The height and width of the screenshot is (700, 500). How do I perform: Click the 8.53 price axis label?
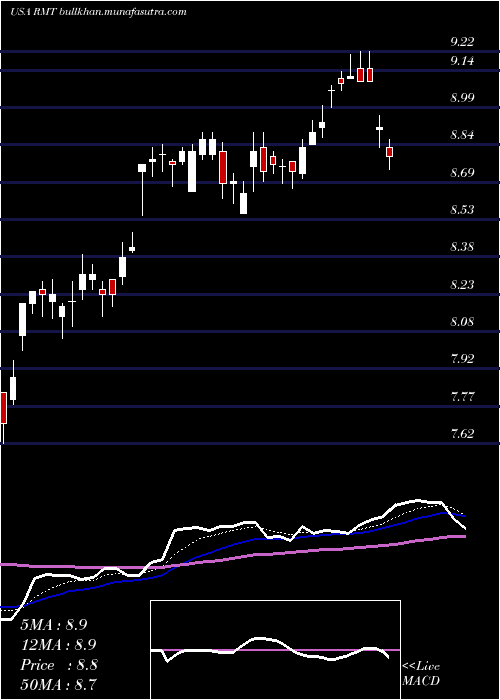pos(462,210)
